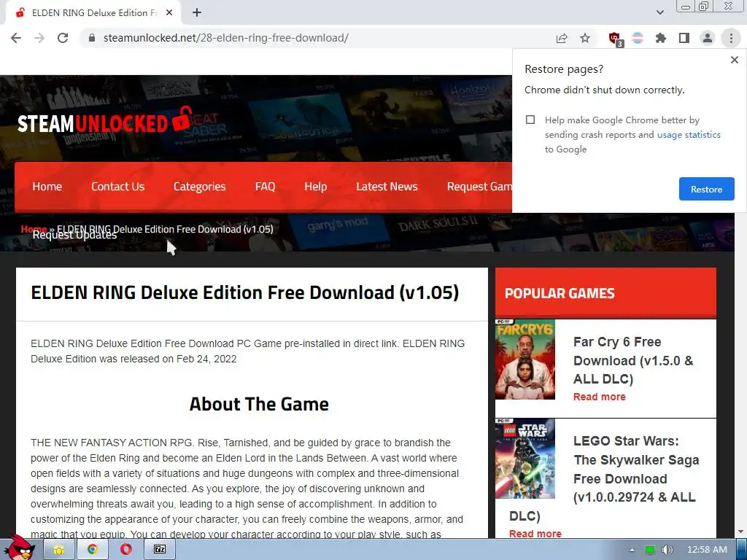Open the Far Cry 6 cover thumbnail
Viewport: 747px width, 560px height.
click(x=525, y=359)
